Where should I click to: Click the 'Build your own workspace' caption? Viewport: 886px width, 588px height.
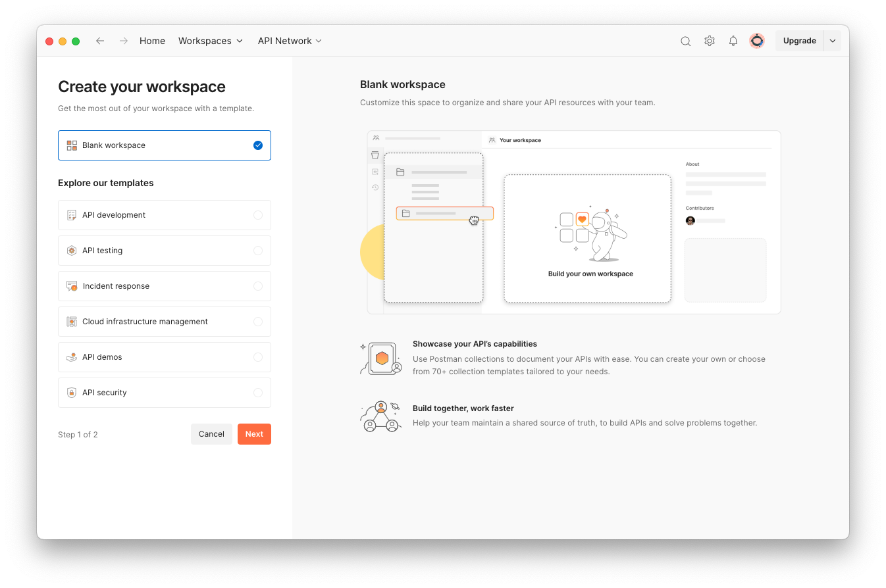590,274
